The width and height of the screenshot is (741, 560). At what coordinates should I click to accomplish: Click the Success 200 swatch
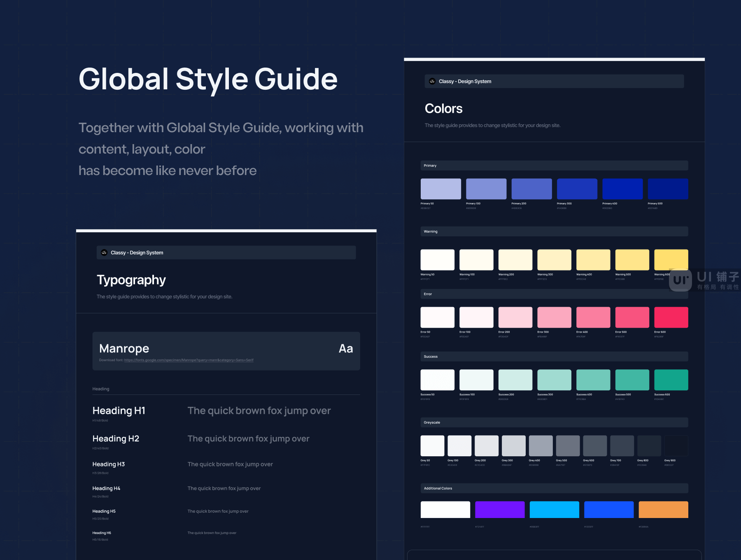(x=515, y=380)
